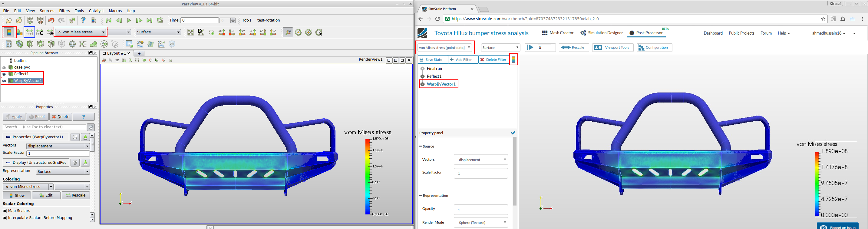The height and width of the screenshot is (229, 868).
Task: Open the SimScale Vectors displacement dropdown
Action: pos(481,160)
